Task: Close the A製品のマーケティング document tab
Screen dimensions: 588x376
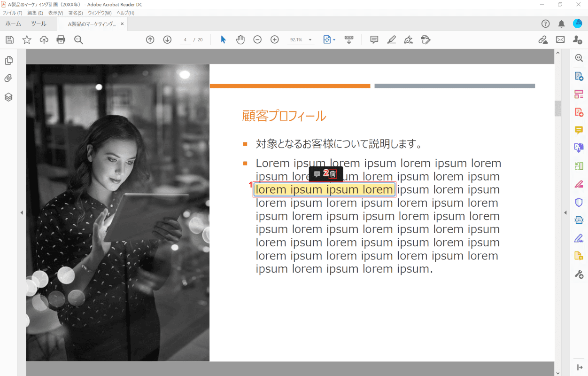Action: pos(123,24)
